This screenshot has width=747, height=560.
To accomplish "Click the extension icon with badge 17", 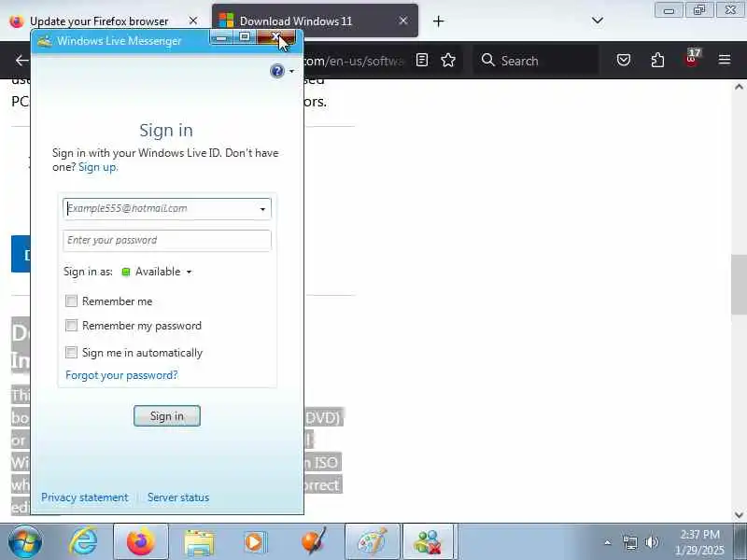I will [692, 59].
